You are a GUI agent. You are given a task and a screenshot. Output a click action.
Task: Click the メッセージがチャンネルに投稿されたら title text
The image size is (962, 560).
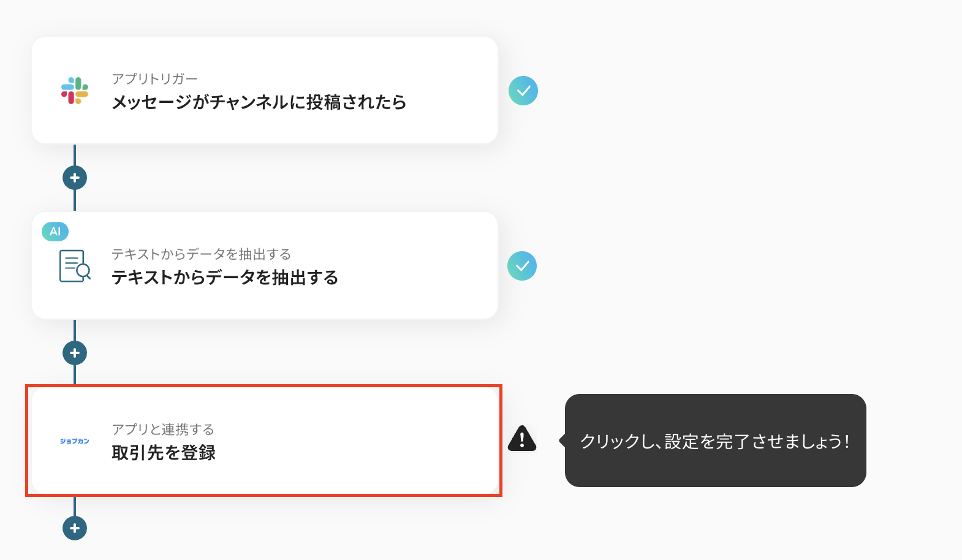point(259,102)
